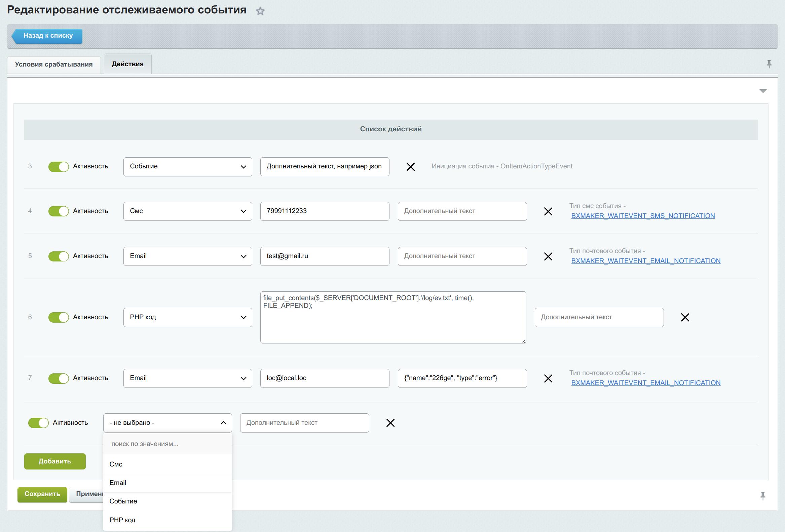This screenshot has width=785, height=532.
Task: Click the favorites star next to title
Action: coord(260,11)
